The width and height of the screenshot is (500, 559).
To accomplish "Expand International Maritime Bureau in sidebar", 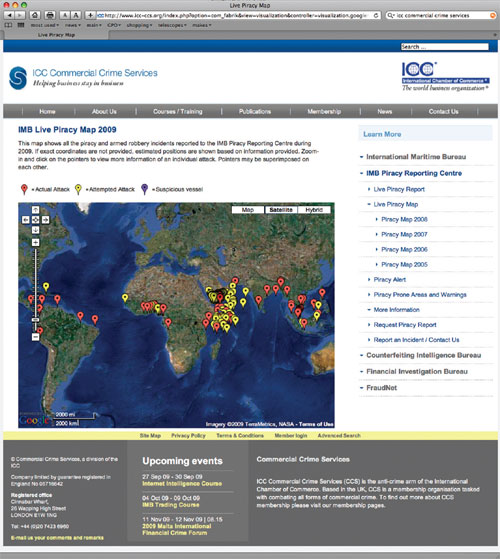I will coord(416,157).
